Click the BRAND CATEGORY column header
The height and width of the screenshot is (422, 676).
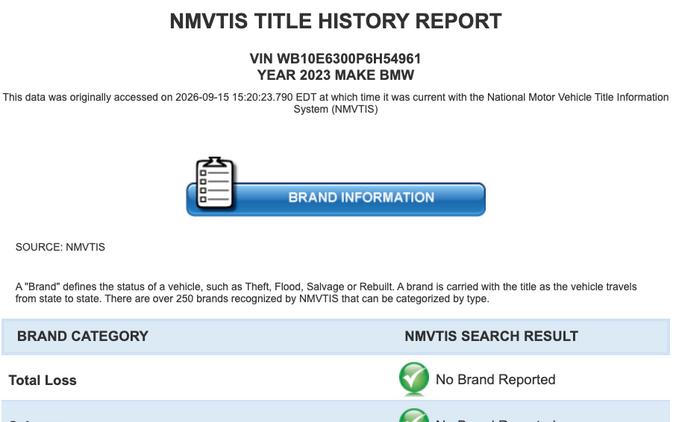[x=83, y=336]
